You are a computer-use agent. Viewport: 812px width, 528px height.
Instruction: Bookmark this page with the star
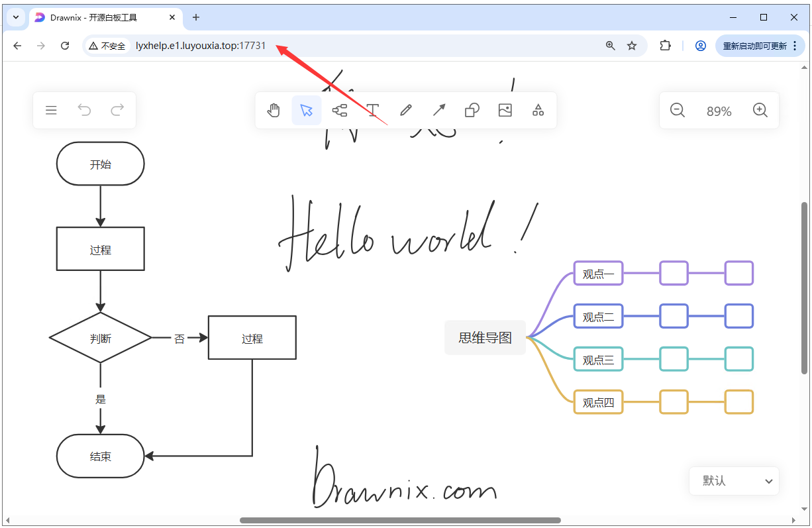[632, 46]
